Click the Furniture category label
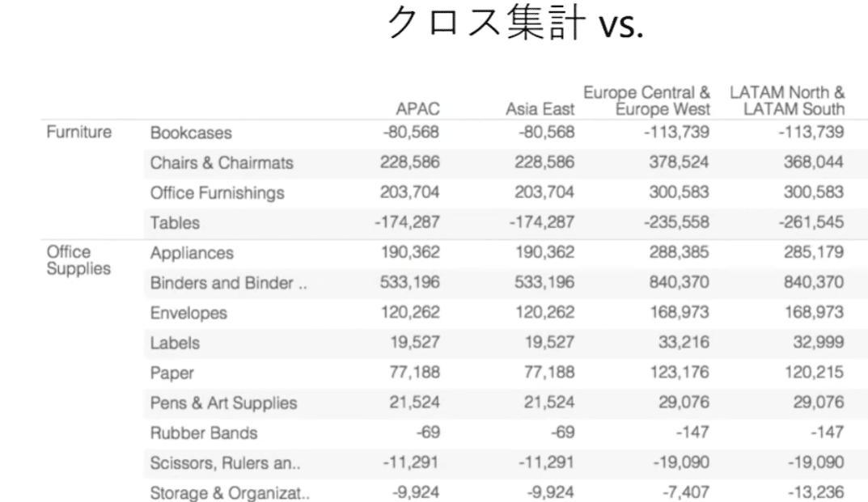 pos(79,133)
